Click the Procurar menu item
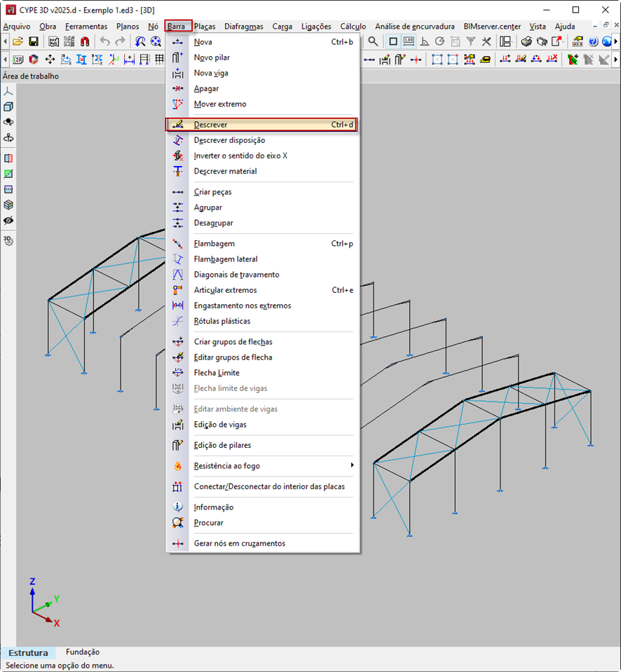The image size is (621, 672). 261,523
